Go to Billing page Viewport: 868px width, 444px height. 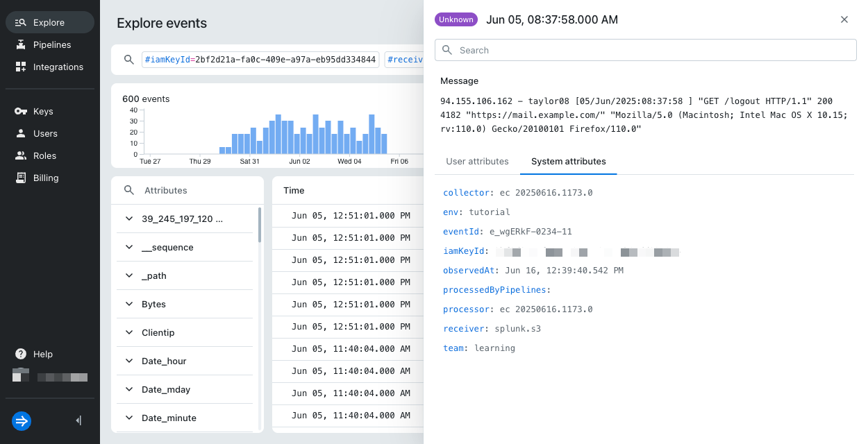tap(50, 178)
